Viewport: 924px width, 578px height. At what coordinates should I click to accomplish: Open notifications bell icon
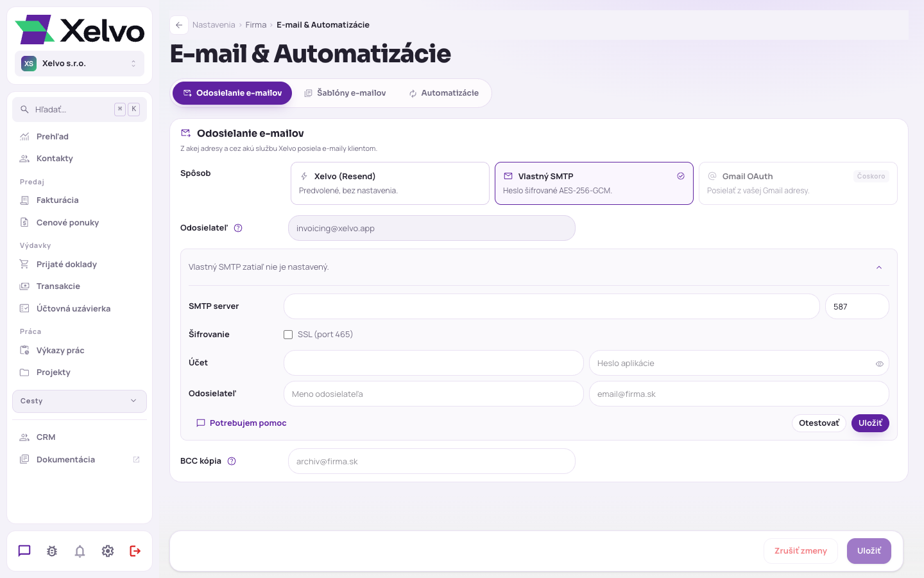(x=80, y=551)
